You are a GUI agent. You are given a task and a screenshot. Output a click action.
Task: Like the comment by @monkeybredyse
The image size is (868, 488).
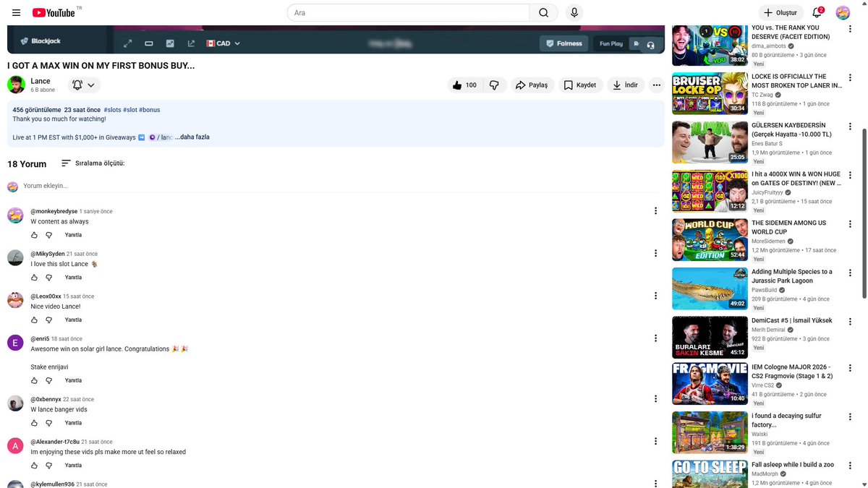34,235
